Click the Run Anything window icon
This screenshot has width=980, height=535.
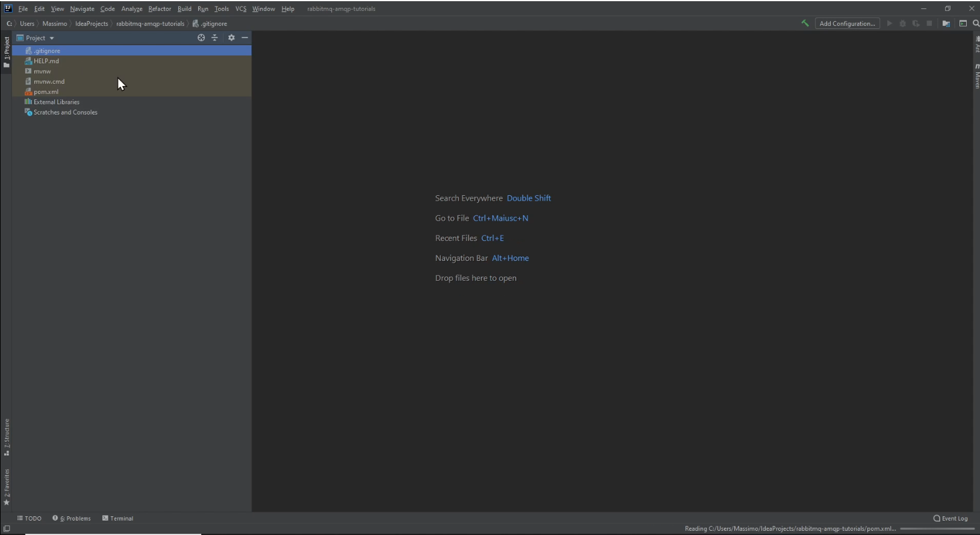pyautogui.click(x=963, y=23)
